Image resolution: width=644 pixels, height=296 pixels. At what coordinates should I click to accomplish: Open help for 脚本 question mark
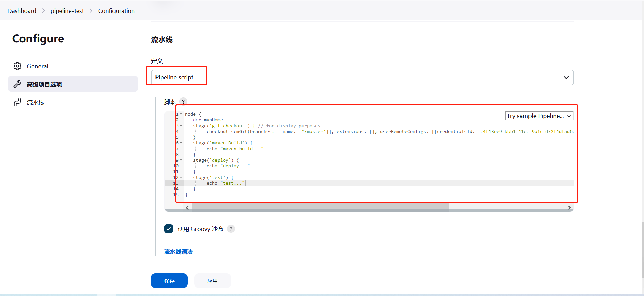183,101
